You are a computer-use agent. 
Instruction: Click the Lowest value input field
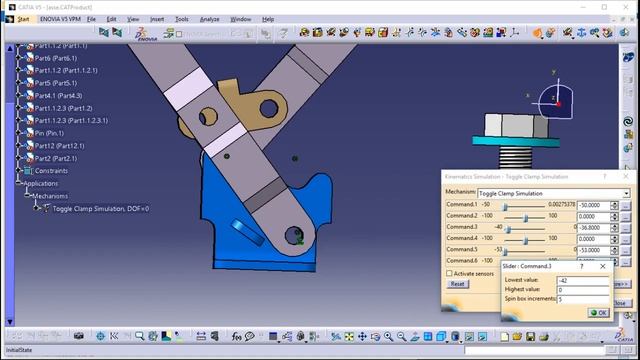point(582,280)
